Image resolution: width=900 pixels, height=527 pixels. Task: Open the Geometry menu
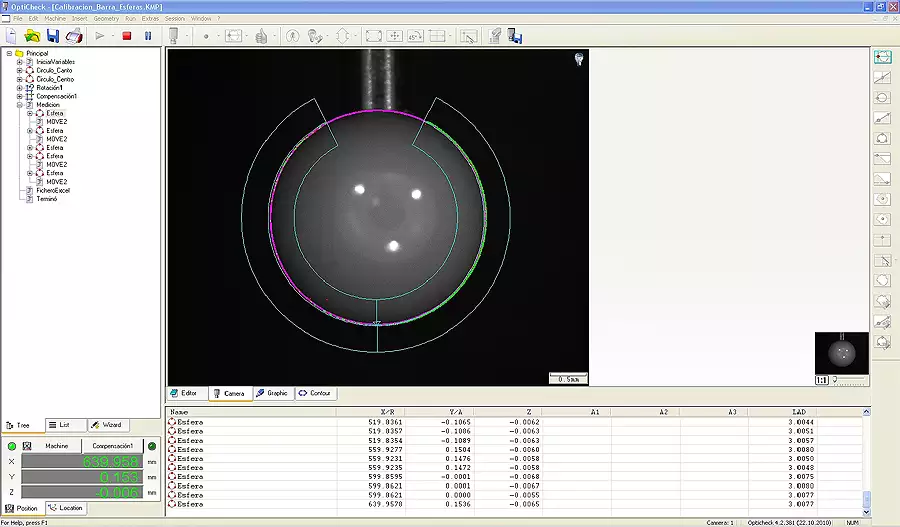click(105, 18)
